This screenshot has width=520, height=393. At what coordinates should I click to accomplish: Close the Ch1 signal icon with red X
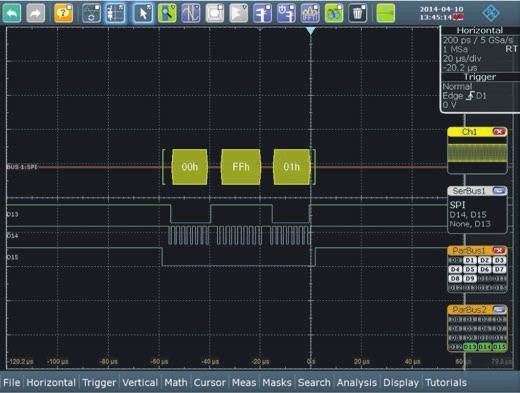(x=499, y=132)
